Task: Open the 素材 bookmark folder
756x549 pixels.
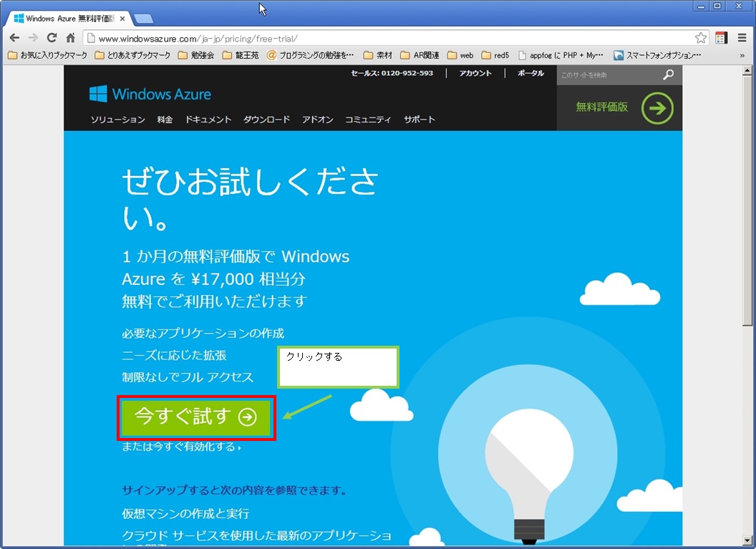Action: coord(377,55)
